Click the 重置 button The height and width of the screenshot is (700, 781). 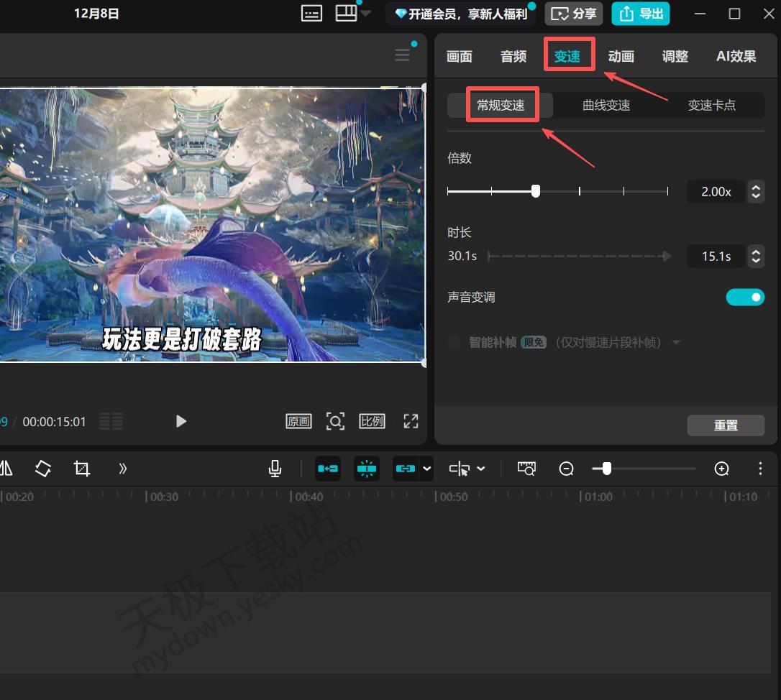[x=726, y=425]
